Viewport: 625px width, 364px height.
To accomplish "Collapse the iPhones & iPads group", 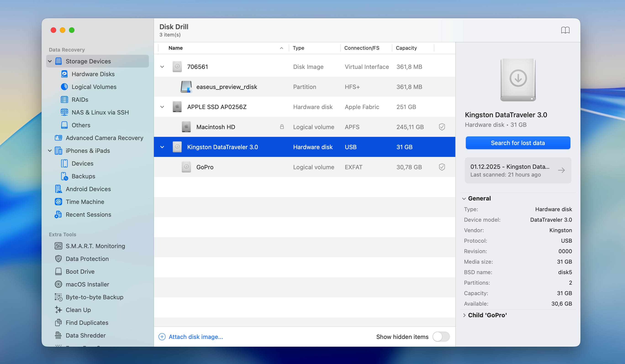I will [50, 151].
